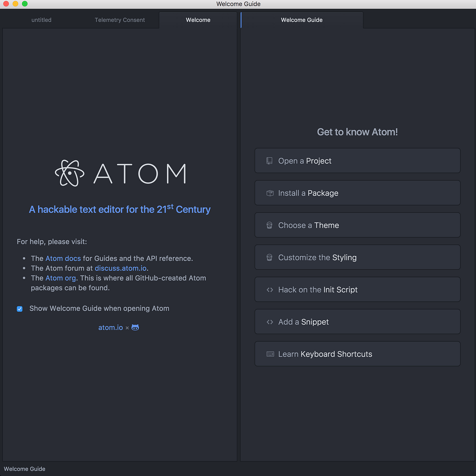Expand the Install a Package section

tap(357, 193)
